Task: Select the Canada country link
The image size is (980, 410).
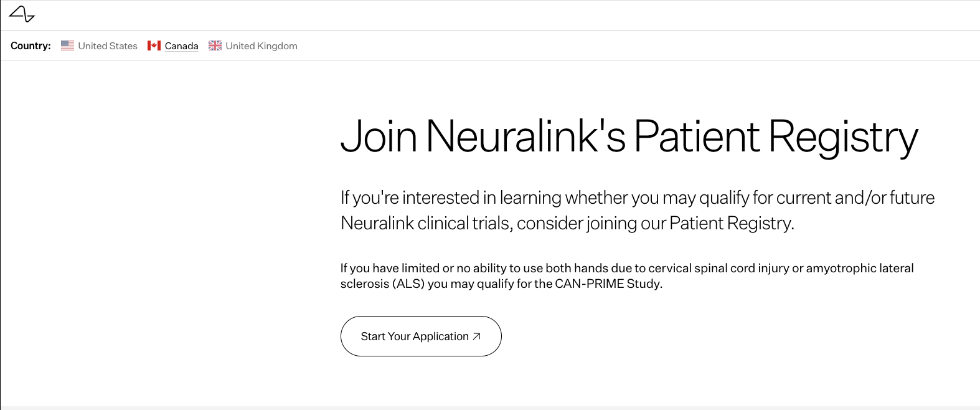Action: point(181,46)
